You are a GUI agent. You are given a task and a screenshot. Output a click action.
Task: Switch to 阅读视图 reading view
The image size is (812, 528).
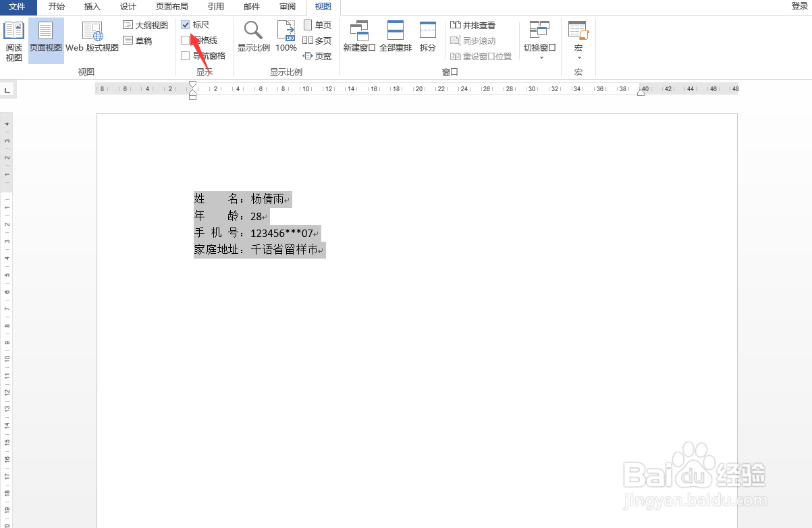(13, 39)
